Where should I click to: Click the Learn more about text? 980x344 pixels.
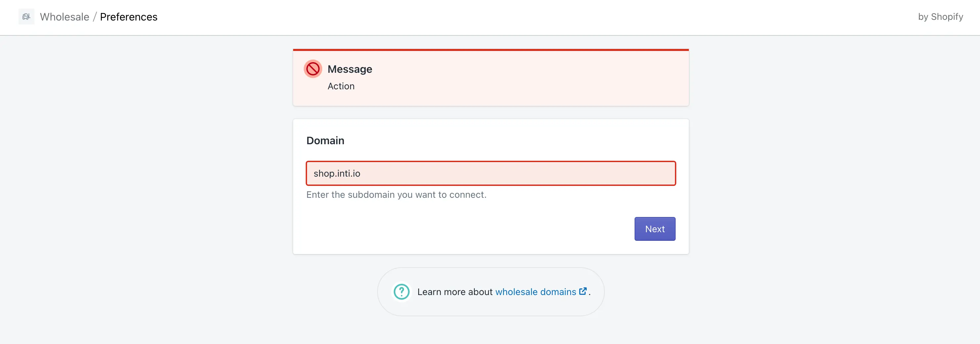tap(455, 292)
